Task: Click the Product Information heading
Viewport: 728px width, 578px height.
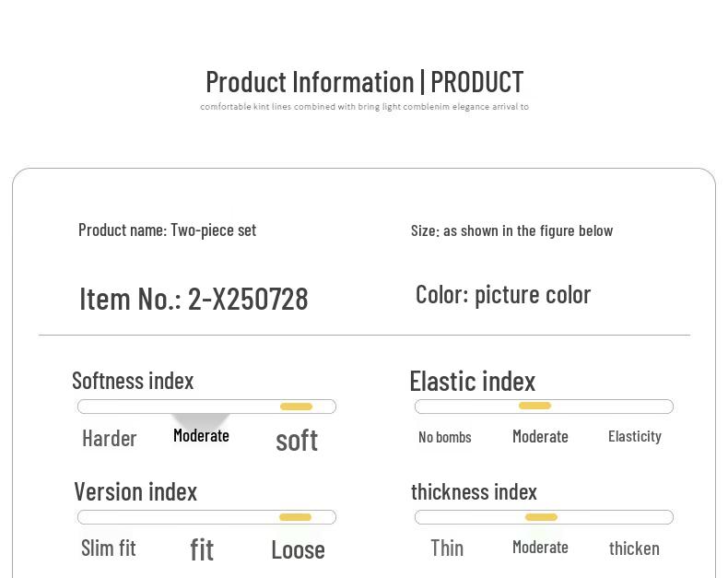Action: point(364,82)
